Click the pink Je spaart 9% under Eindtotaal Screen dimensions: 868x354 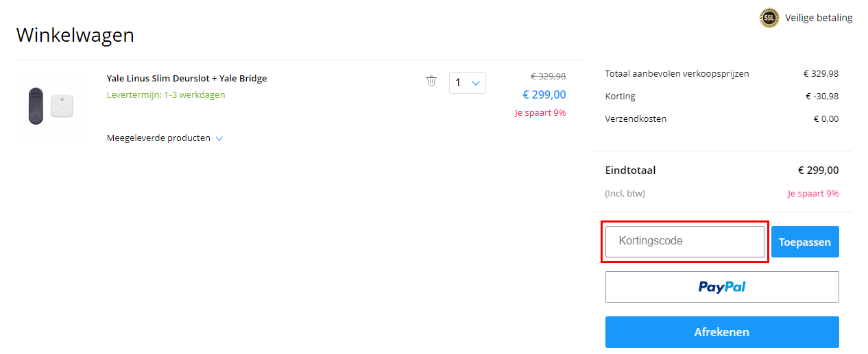[x=813, y=194]
